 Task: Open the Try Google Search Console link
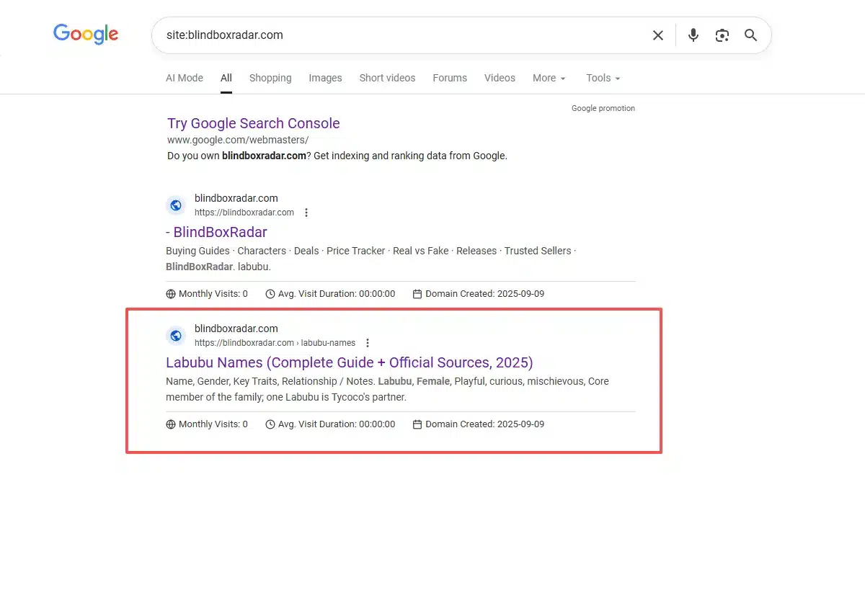pos(253,123)
